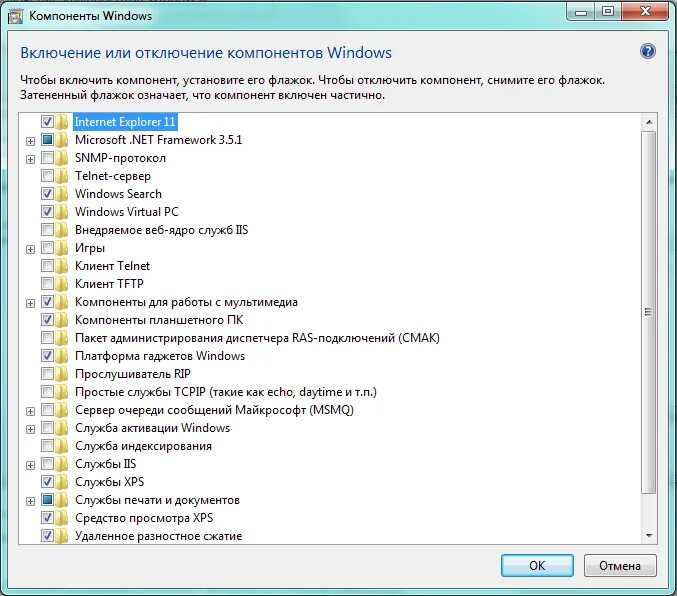Click folder icon beside Клиент Telnet
The width and height of the screenshot is (677, 596).
click(x=62, y=266)
